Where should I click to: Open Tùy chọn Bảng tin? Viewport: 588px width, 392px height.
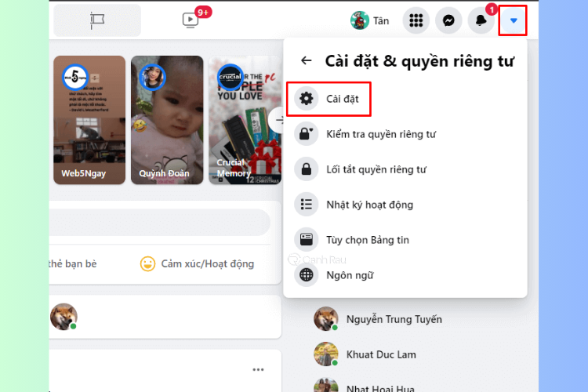pos(405,240)
